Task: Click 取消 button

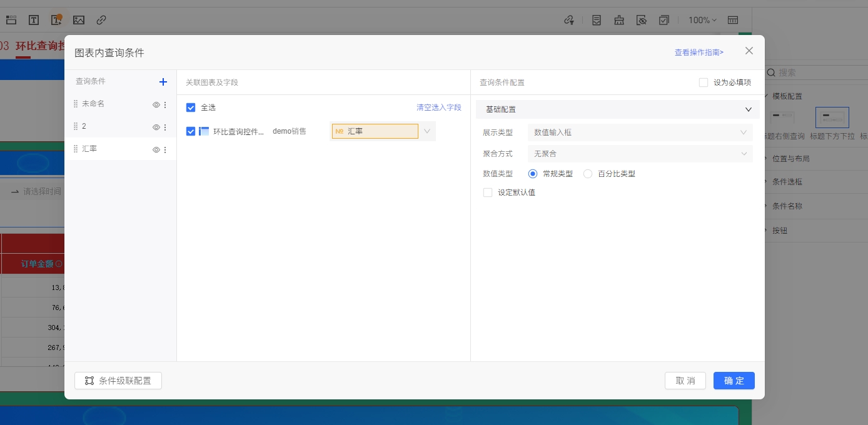Action: coord(685,381)
